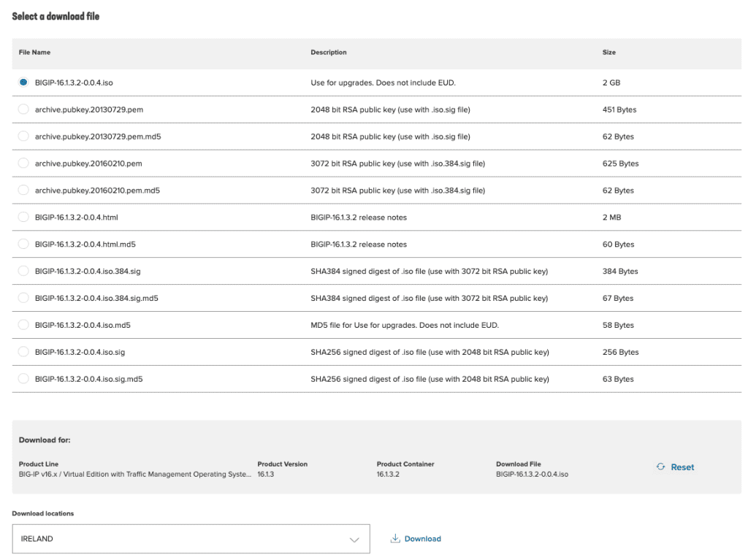
Task: Choose archive.pubkey.20130729.pem.md5 radio button
Action: [x=23, y=137]
